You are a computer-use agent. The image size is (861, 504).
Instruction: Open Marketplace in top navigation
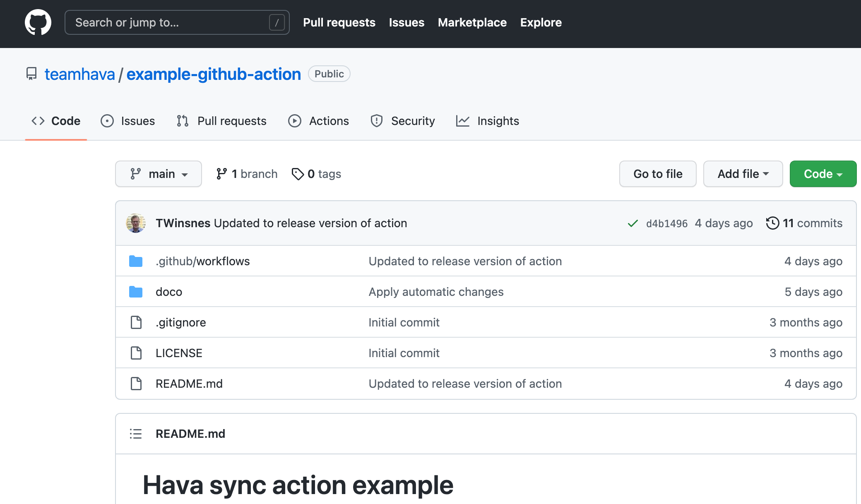point(472,22)
